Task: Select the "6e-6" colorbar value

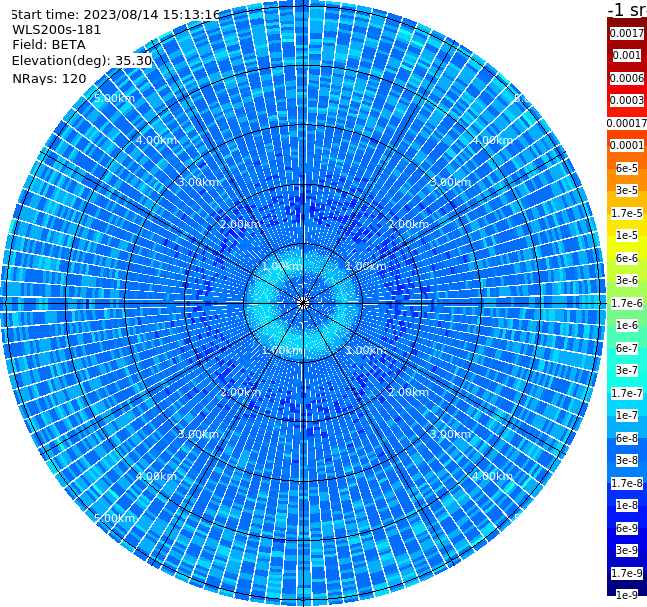Action: pos(627,258)
